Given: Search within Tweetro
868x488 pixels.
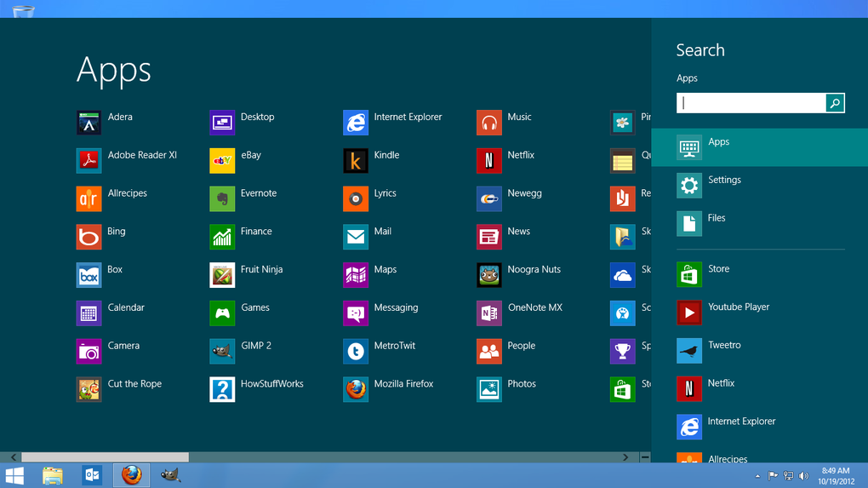Looking at the screenshot, I should point(759,351).
